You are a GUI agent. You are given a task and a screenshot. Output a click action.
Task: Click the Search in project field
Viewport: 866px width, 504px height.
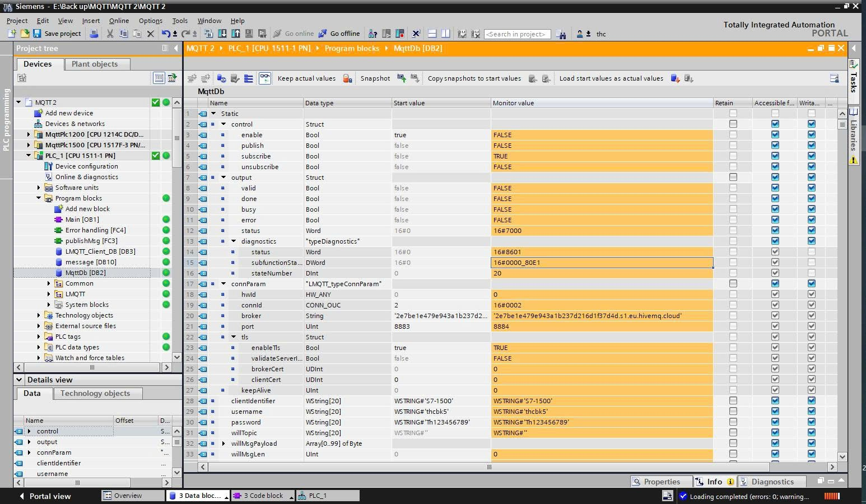tap(516, 34)
